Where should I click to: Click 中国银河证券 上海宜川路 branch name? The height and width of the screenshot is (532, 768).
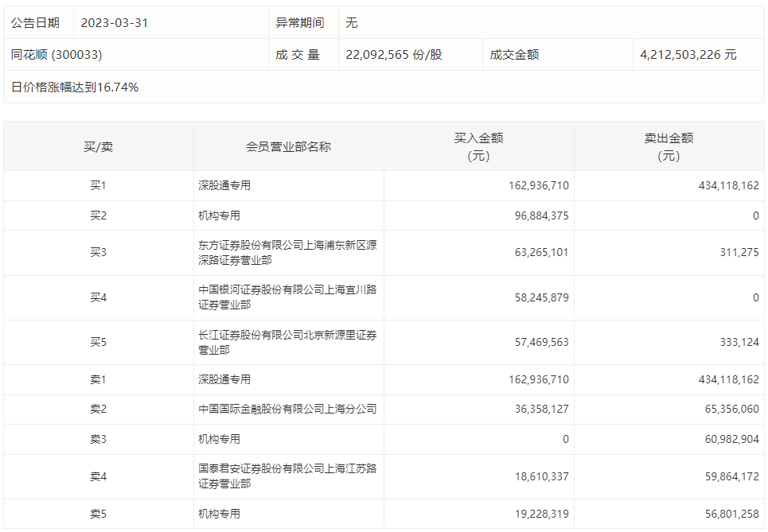(287, 297)
